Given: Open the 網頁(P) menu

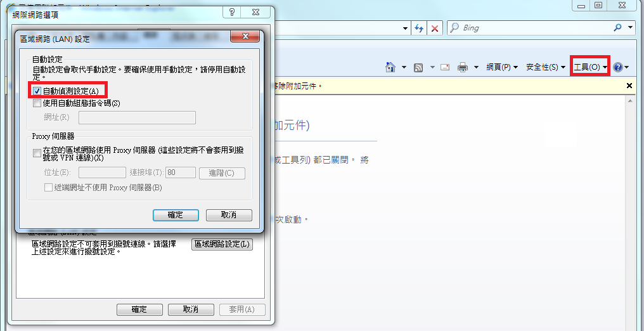Looking at the screenshot, I should tap(502, 67).
